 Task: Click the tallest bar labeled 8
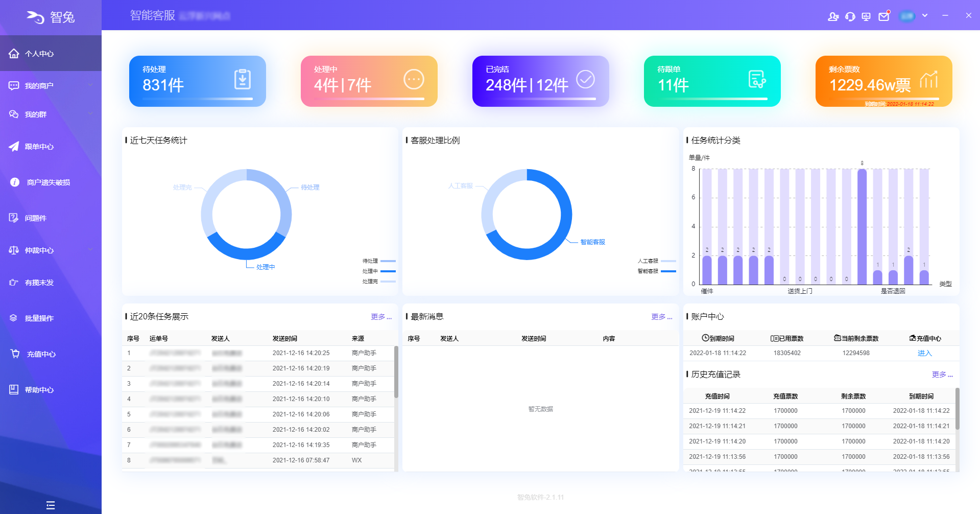tap(862, 226)
